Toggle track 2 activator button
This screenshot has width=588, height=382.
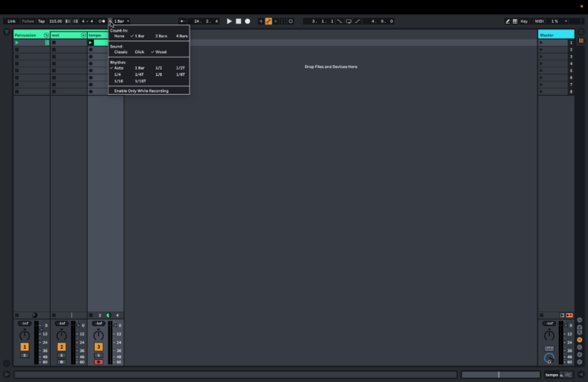(x=62, y=346)
